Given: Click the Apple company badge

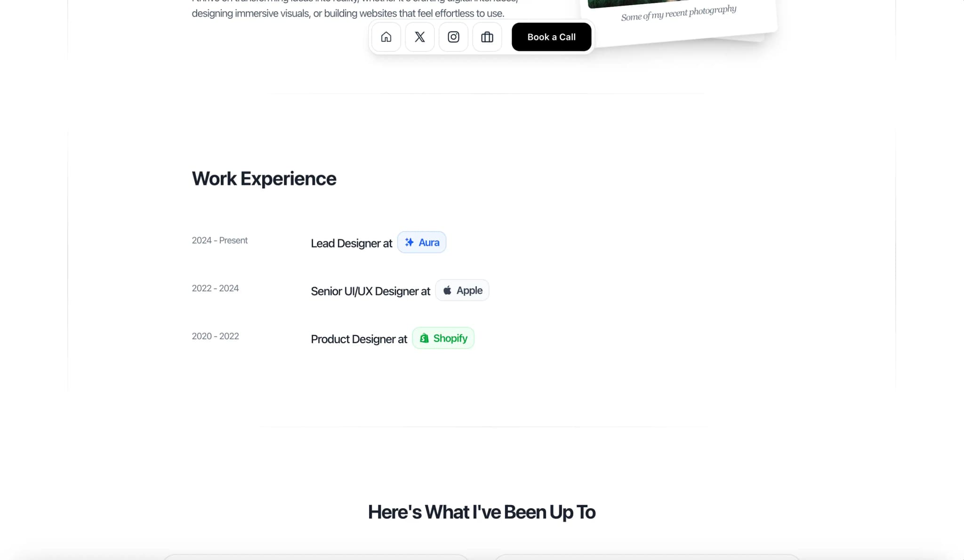Looking at the screenshot, I should point(462,290).
